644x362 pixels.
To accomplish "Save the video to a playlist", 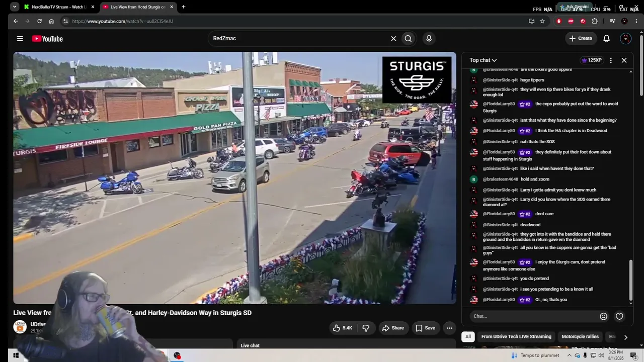I will 425,328.
